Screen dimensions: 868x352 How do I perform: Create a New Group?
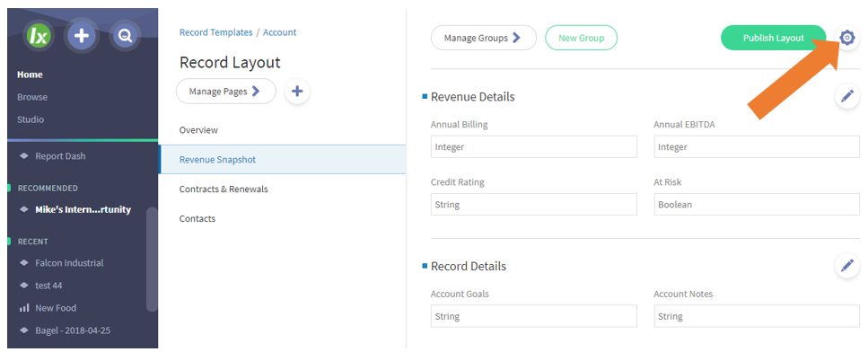pyautogui.click(x=582, y=38)
